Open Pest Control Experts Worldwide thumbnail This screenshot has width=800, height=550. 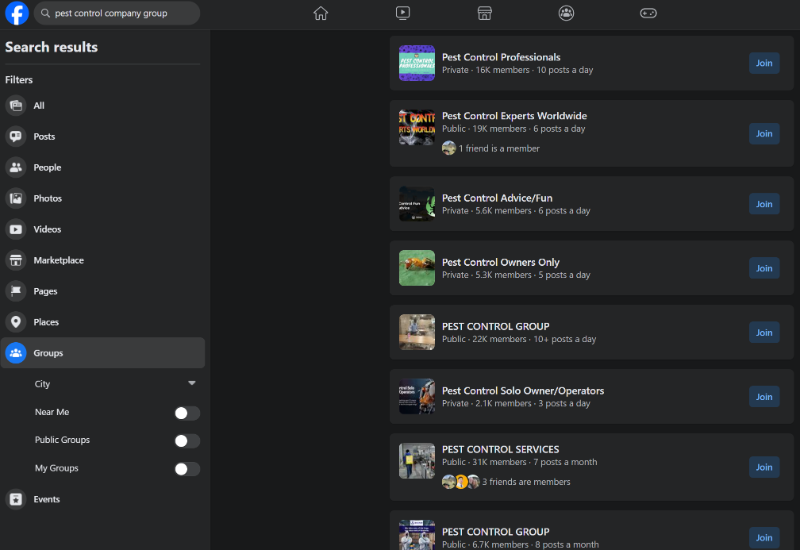417,128
